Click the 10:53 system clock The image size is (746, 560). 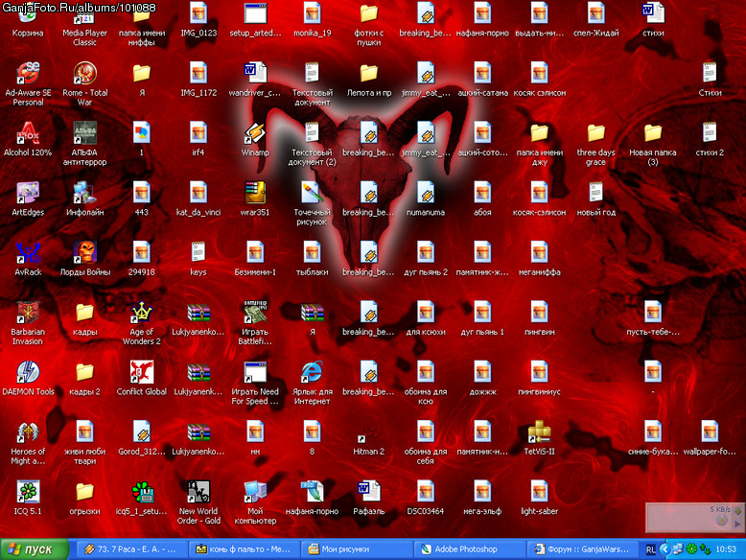coord(726,549)
